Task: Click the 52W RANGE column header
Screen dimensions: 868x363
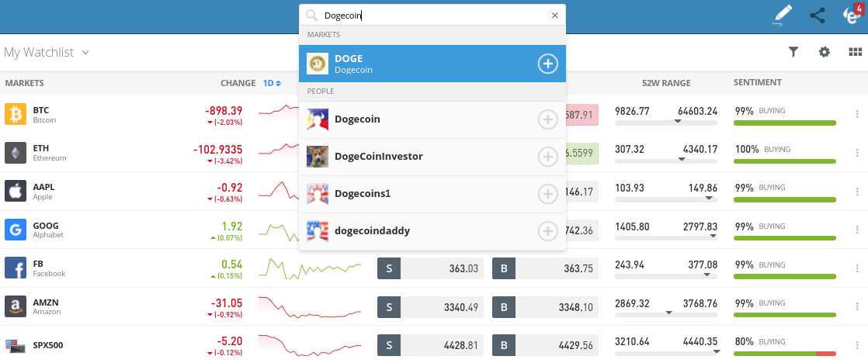Action: point(666,84)
